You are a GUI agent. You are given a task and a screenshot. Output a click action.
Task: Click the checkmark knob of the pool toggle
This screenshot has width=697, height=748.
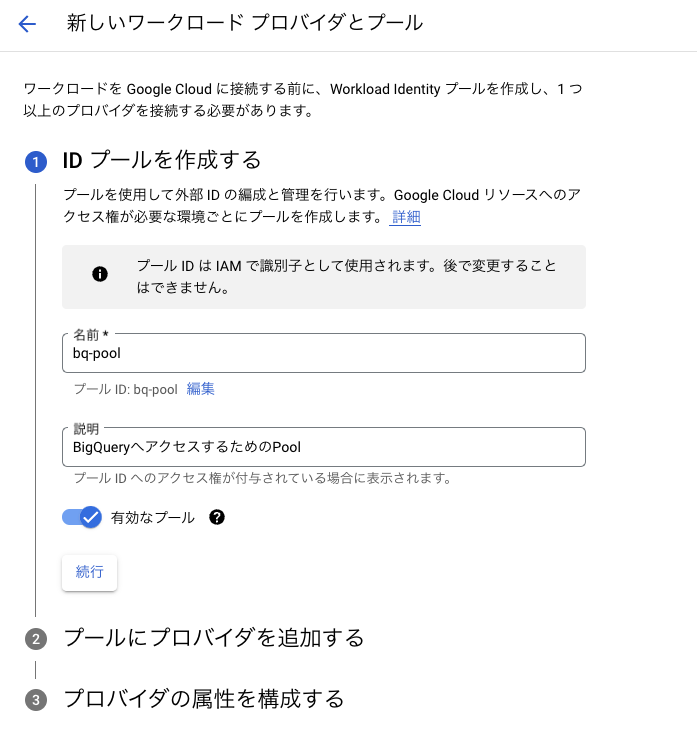tap(91, 517)
